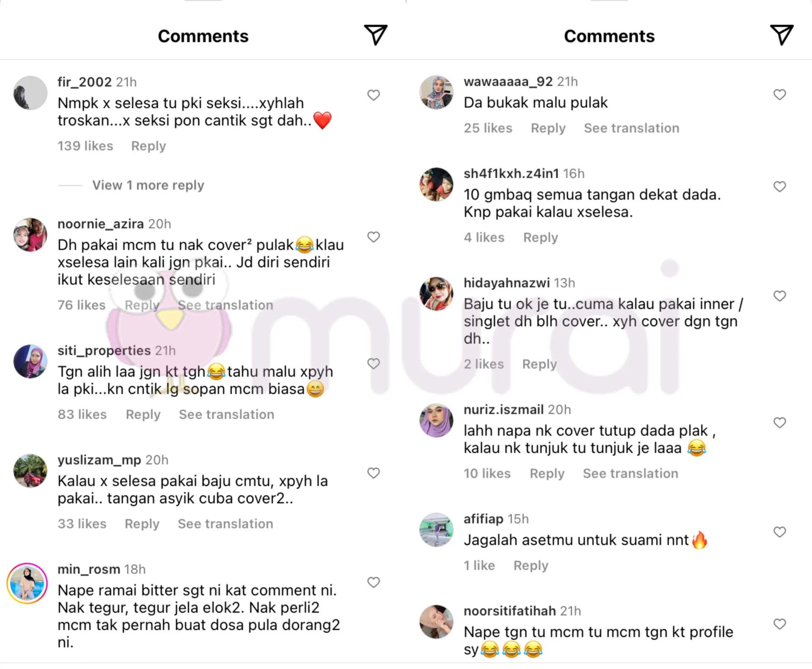
Task: Open fir_2002 username profile
Action: 85,82
